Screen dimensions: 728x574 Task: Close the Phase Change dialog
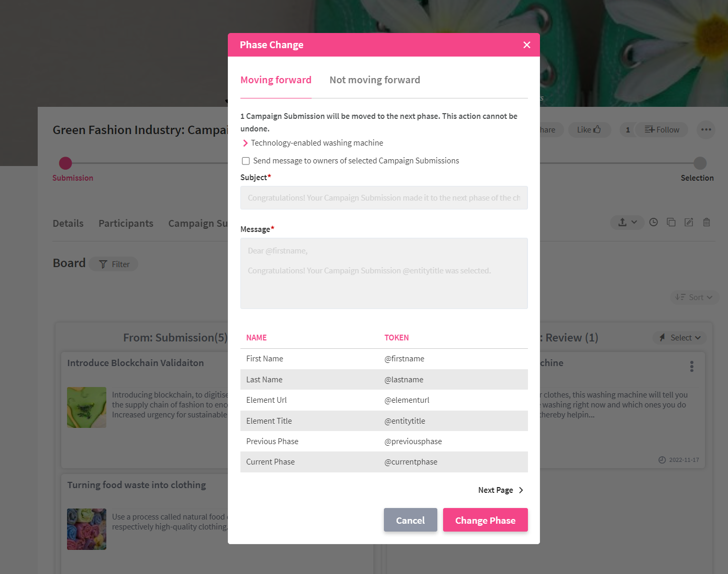point(527,45)
